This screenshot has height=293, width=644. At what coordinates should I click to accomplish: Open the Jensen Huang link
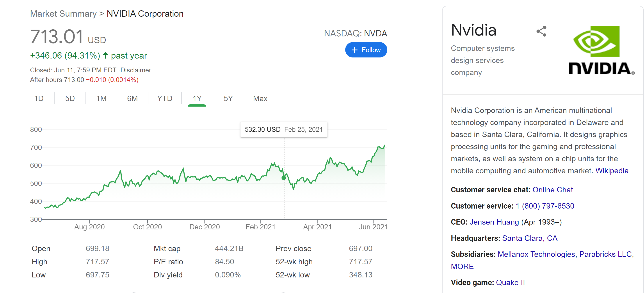click(x=494, y=222)
